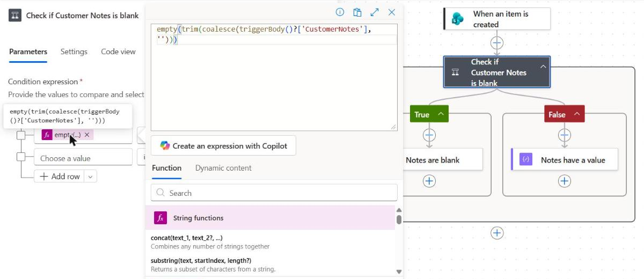Click the function Search field
The width and height of the screenshot is (644, 279).
pyautogui.click(x=274, y=193)
